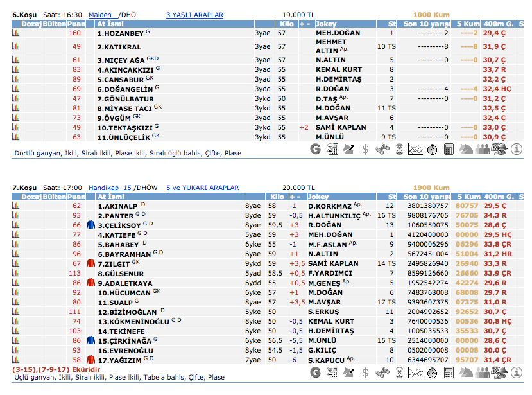The image size is (532, 395).
Task: Click the info icon in race 6 toolbar
Action: [x=517, y=149]
